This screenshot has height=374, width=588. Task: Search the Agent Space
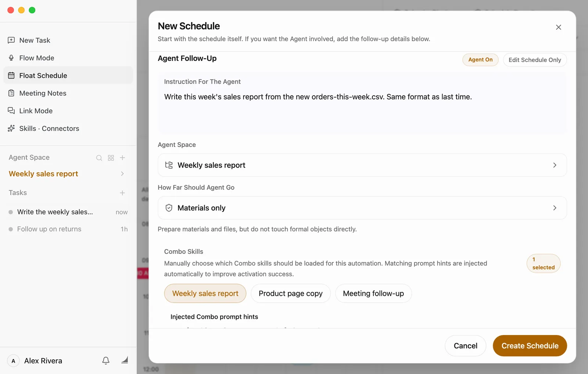coord(99,158)
